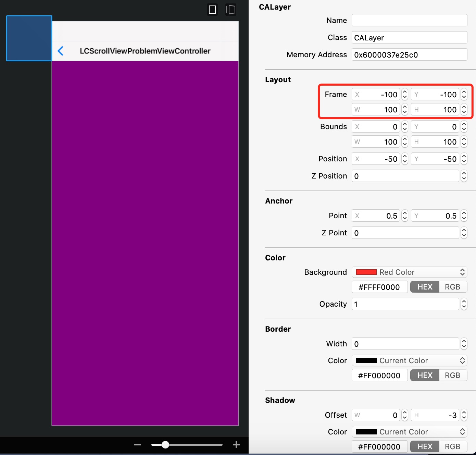This screenshot has height=455, width=476.
Task: Switch to 2D view mode icon
Action: pyautogui.click(x=212, y=10)
